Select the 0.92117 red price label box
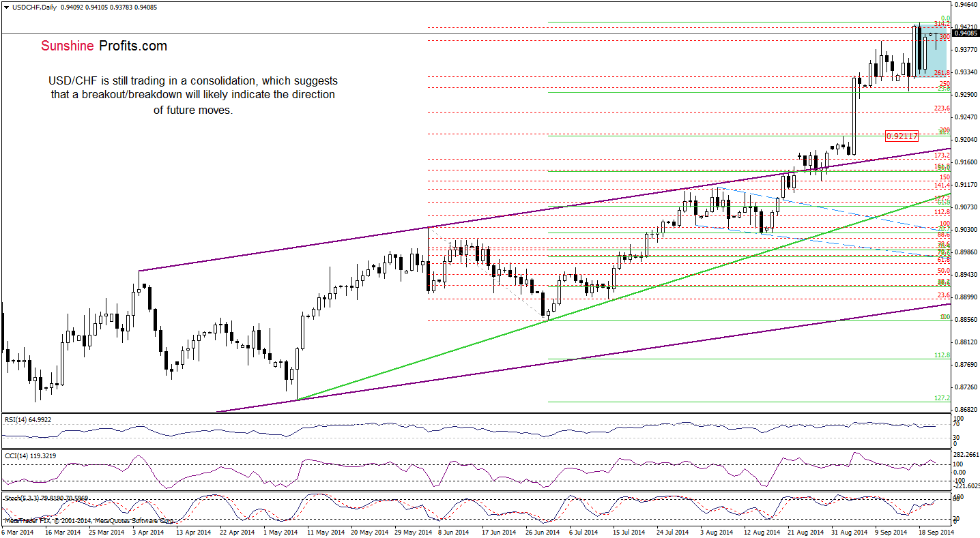The width and height of the screenshot is (980, 538). coord(902,136)
